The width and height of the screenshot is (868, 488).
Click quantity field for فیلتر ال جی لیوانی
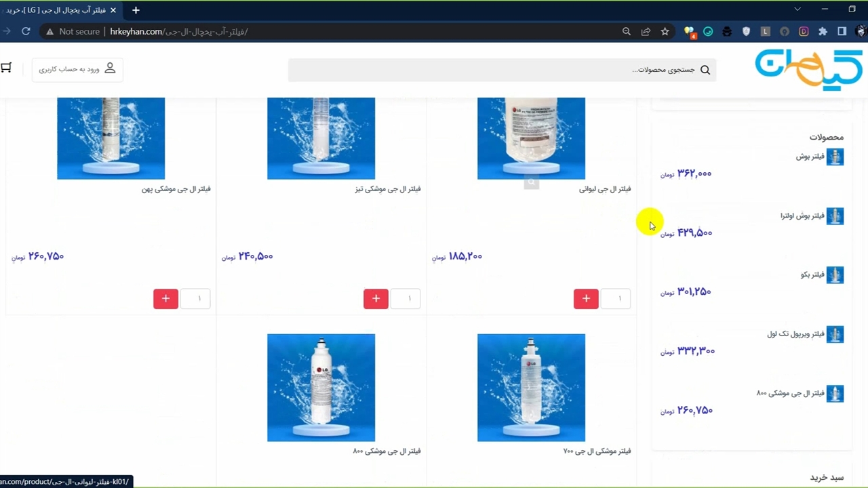[x=616, y=299]
